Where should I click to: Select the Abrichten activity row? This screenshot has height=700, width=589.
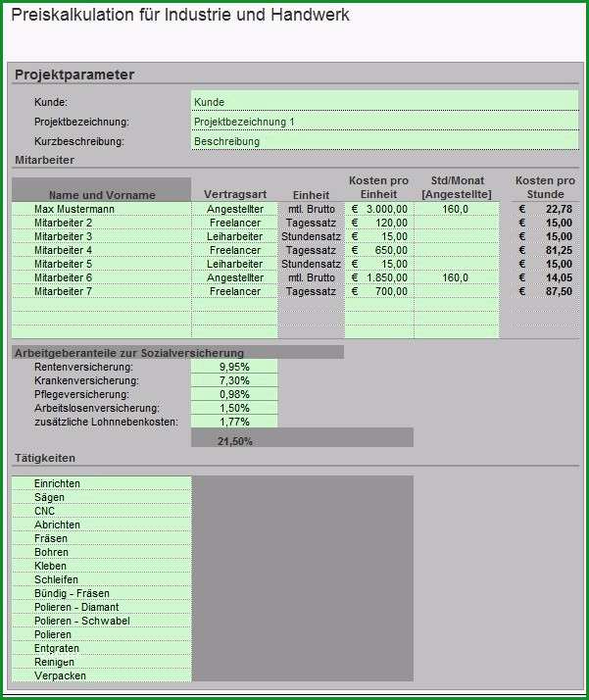coord(101,525)
